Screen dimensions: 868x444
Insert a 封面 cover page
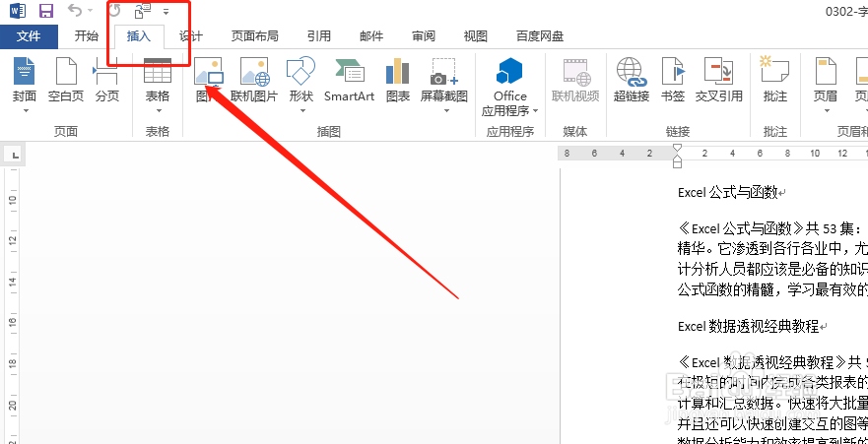25,80
